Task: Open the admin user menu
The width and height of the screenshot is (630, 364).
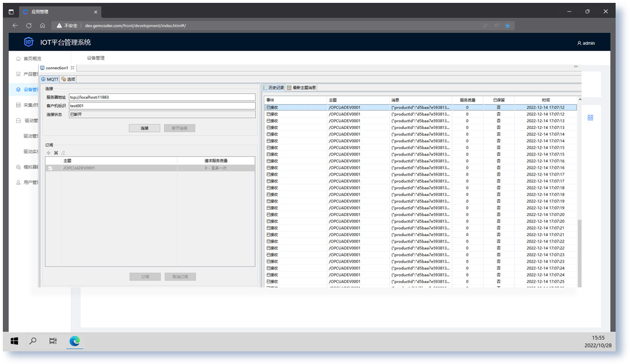Action: [x=586, y=43]
